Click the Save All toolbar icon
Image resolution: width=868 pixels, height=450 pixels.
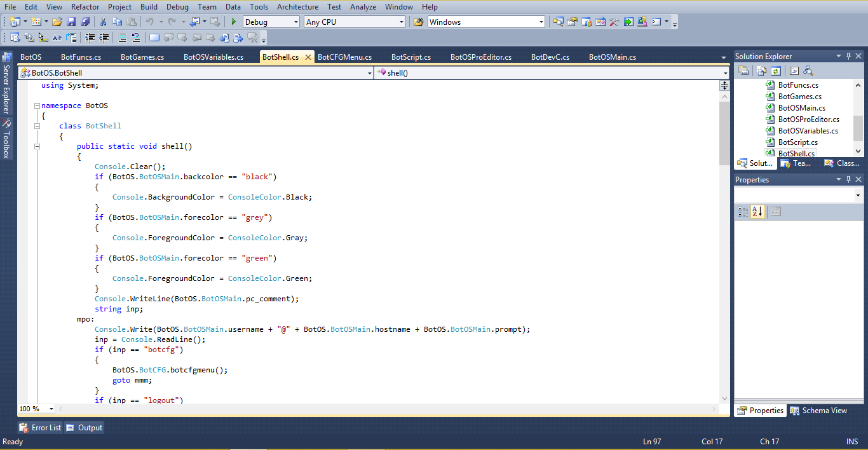(x=85, y=22)
